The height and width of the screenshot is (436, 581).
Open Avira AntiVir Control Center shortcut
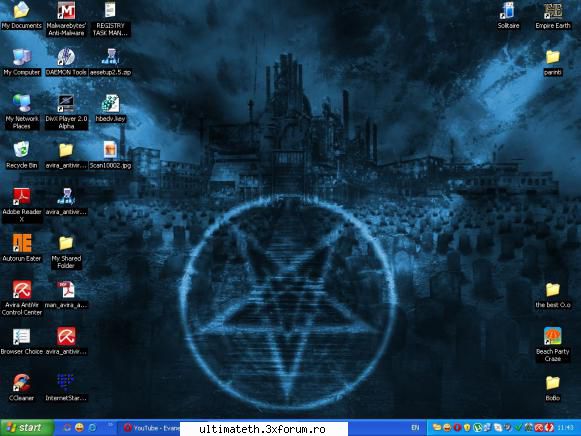click(x=21, y=298)
